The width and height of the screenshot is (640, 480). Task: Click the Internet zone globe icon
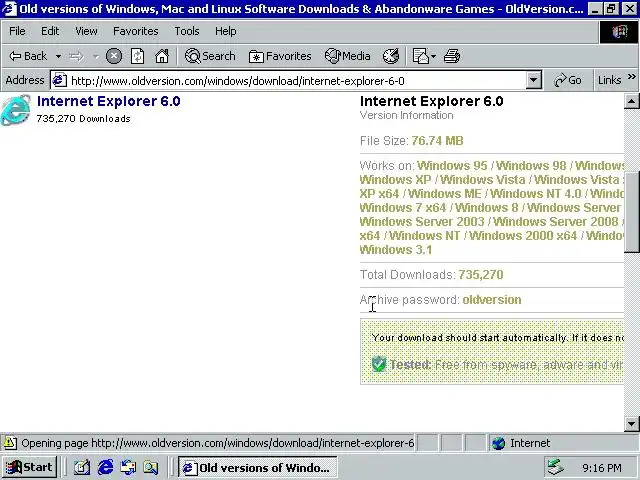click(498, 443)
